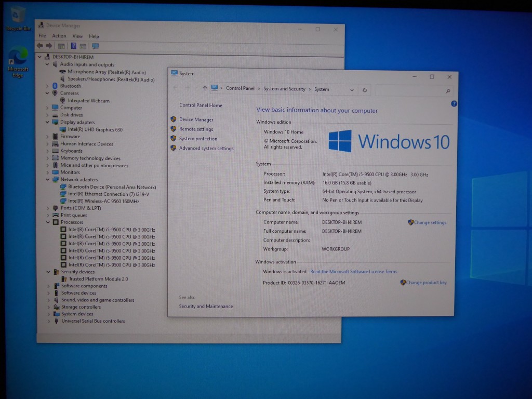
Task: Click Memory technology devices icon
Action: 55,158
